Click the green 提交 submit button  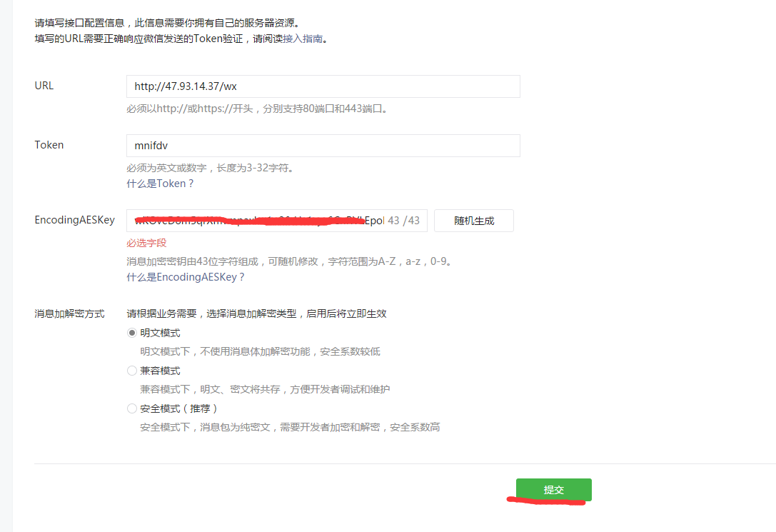click(x=553, y=490)
